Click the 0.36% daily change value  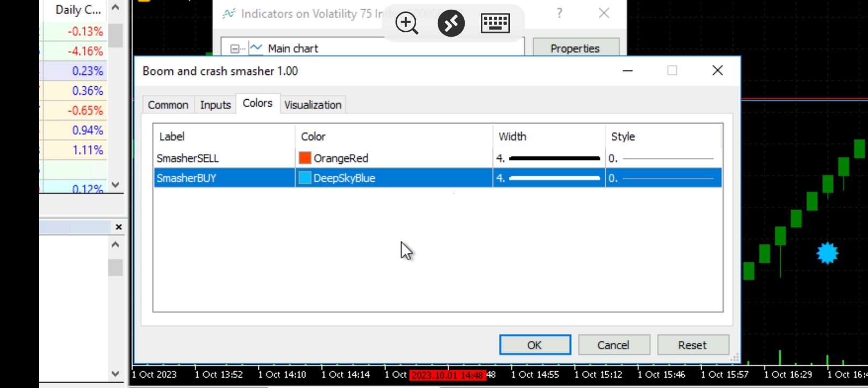88,91
